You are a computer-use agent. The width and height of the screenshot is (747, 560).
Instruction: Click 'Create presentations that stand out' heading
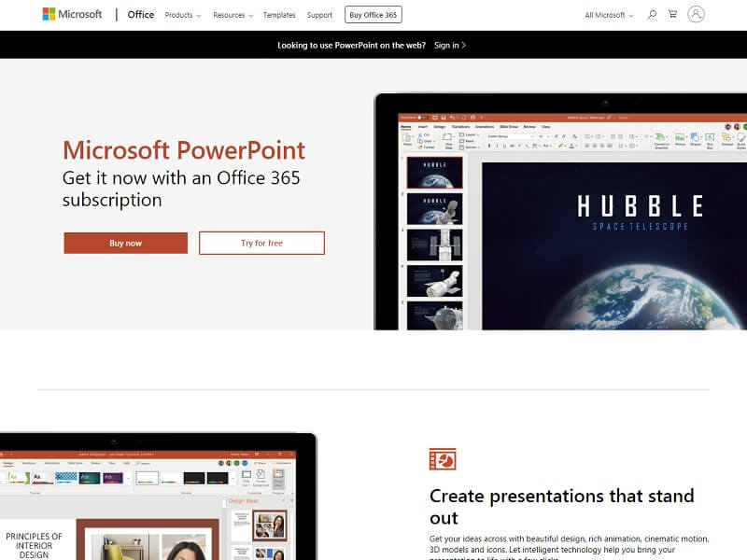(x=562, y=507)
